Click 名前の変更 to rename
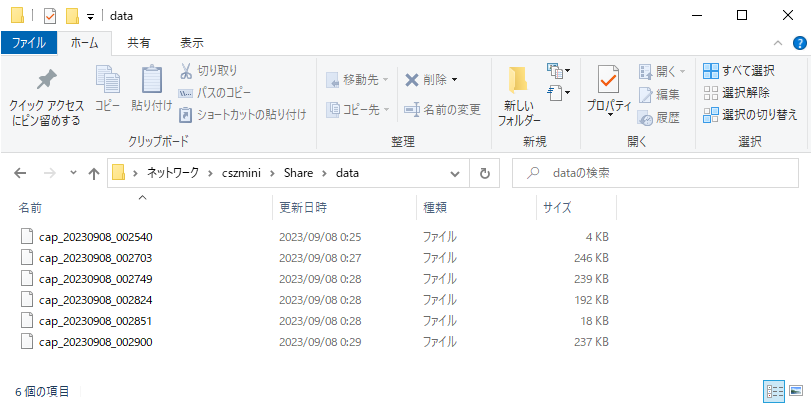 point(442,109)
